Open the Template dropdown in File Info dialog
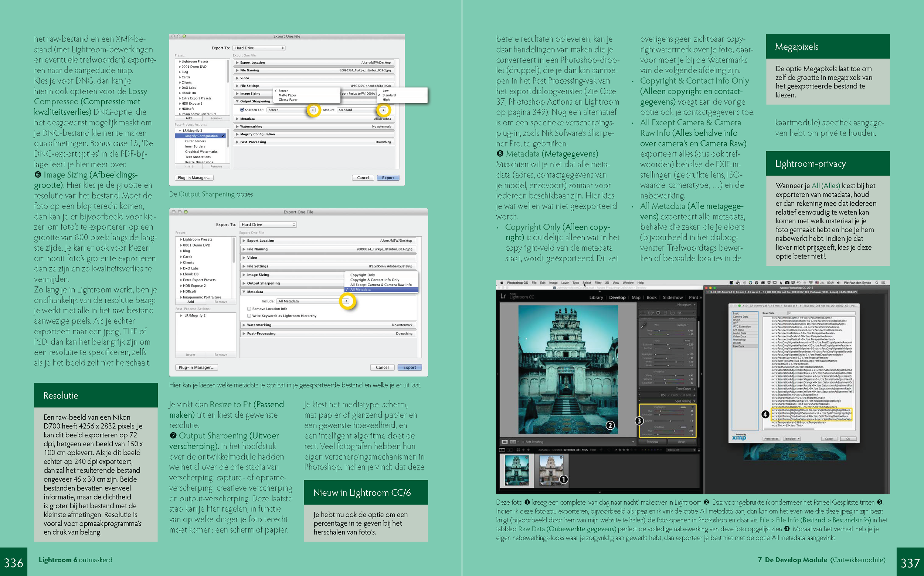The image size is (924, 576). tap(792, 438)
